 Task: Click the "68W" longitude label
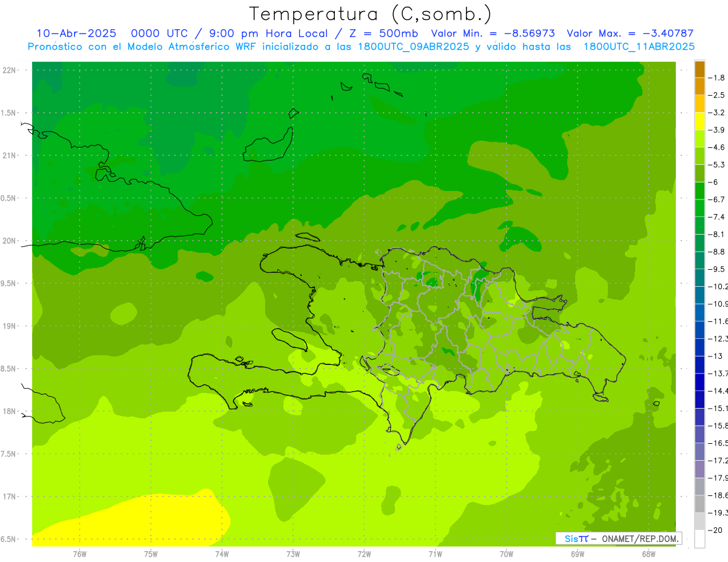[x=649, y=554]
